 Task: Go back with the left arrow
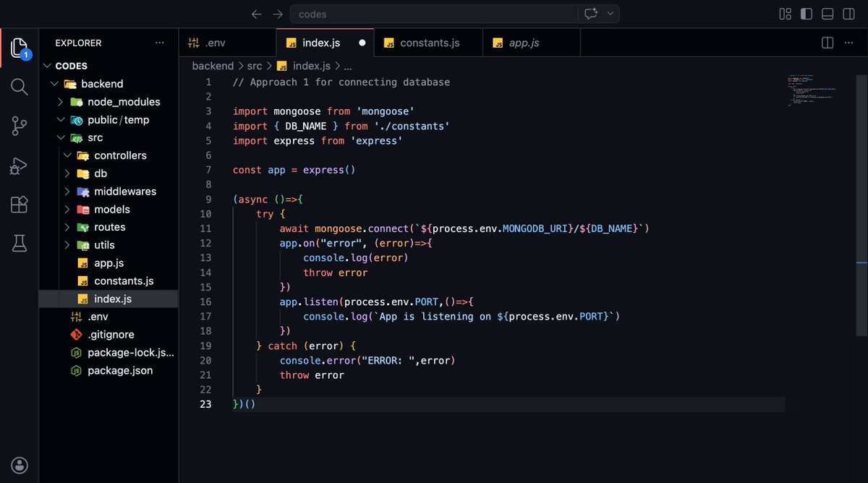[256, 14]
